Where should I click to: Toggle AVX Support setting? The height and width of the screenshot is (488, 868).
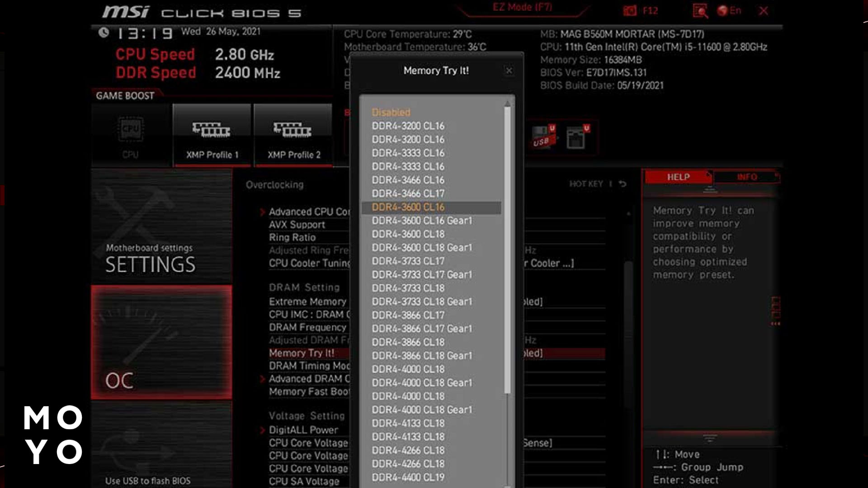[x=296, y=224]
